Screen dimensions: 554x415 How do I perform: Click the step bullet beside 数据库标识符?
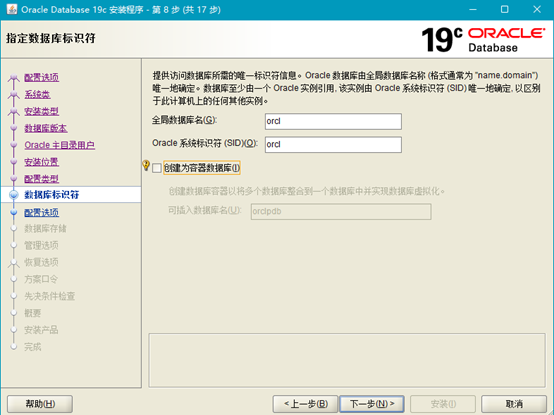[x=14, y=195]
